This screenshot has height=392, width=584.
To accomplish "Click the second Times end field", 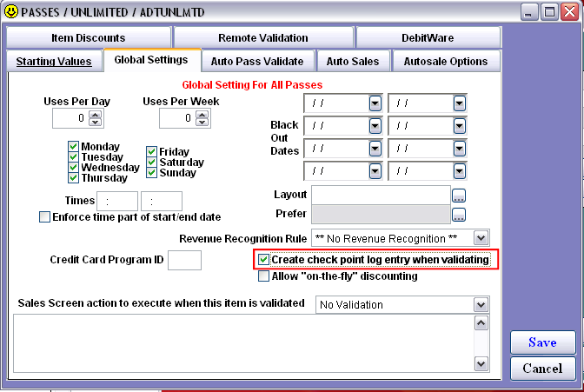I will click(x=162, y=202).
